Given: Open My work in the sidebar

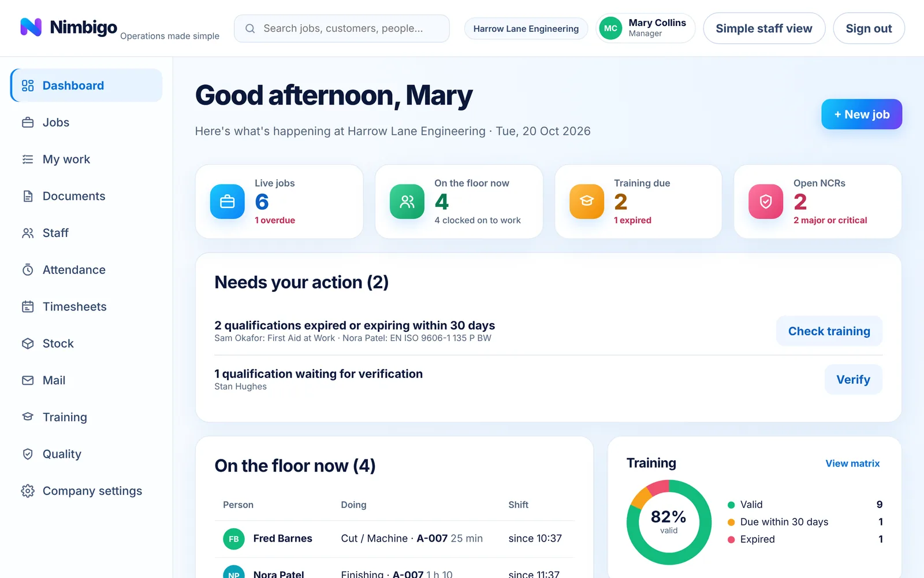Looking at the screenshot, I should click(x=87, y=160).
